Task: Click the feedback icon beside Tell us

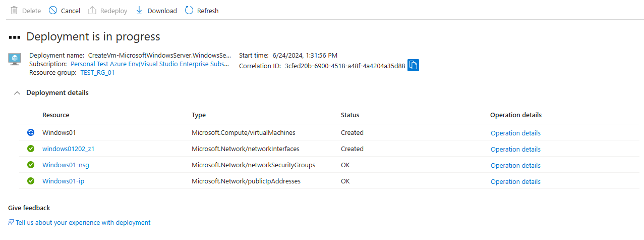Action: point(11,222)
